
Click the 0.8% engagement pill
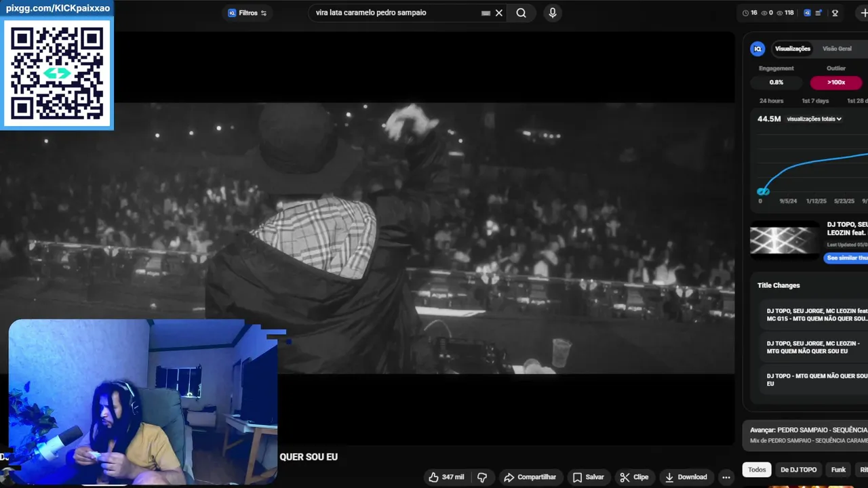coord(776,83)
